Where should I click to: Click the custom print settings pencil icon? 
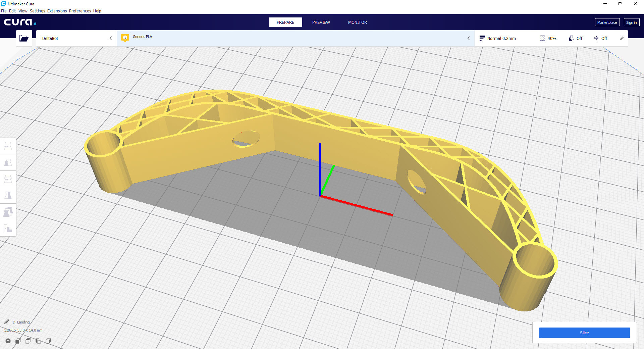tap(622, 38)
